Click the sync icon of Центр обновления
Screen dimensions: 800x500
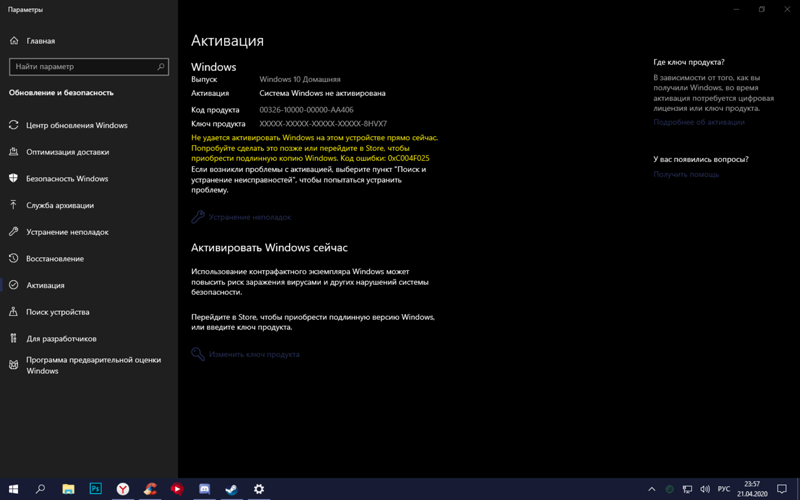(x=14, y=125)
